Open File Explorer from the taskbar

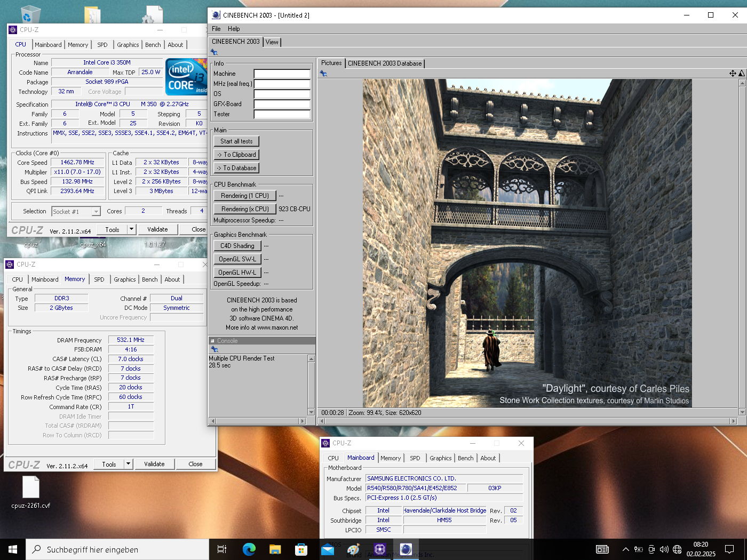275,549
